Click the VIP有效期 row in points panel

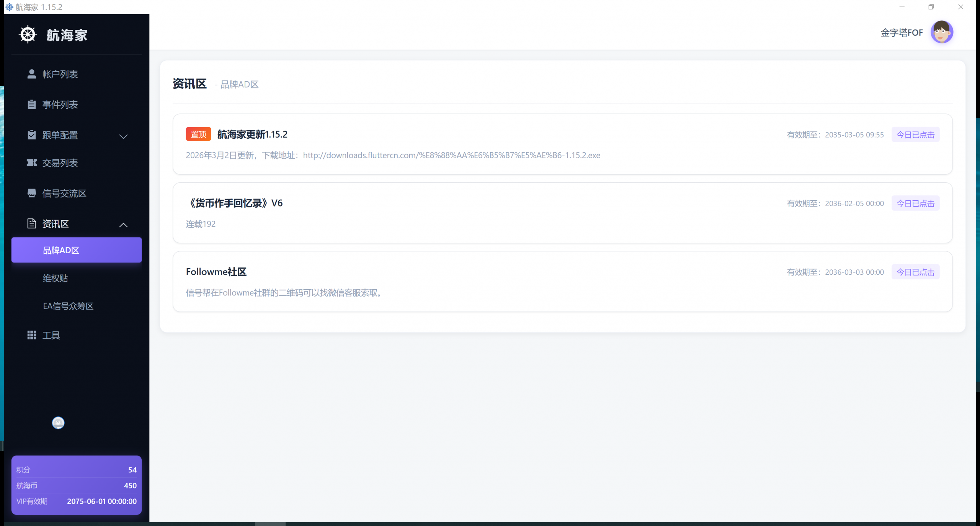pos(77,501)
